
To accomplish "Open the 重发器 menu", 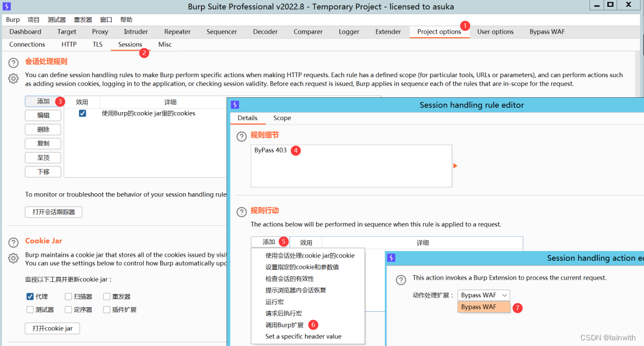I will [82, 19].
